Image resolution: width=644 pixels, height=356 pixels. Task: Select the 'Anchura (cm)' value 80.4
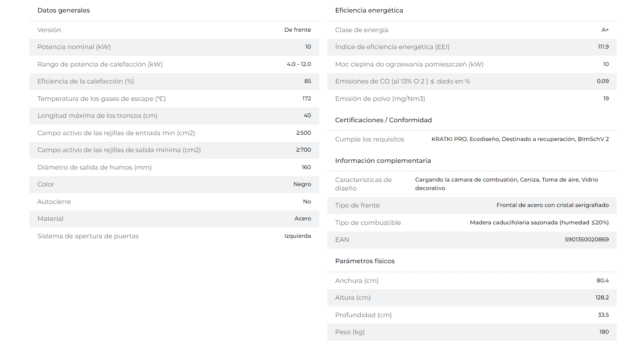tap(603, 281)
